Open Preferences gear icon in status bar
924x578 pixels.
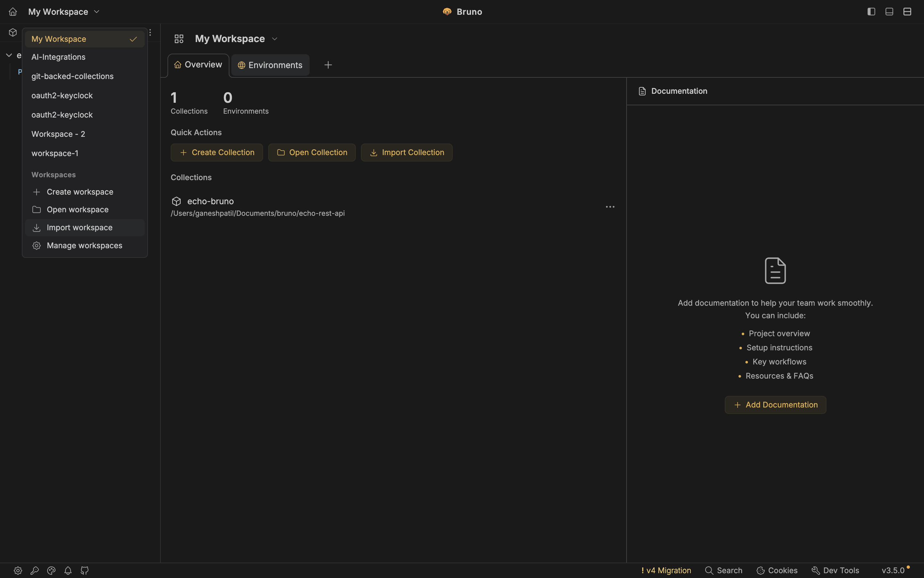(18, 570)
